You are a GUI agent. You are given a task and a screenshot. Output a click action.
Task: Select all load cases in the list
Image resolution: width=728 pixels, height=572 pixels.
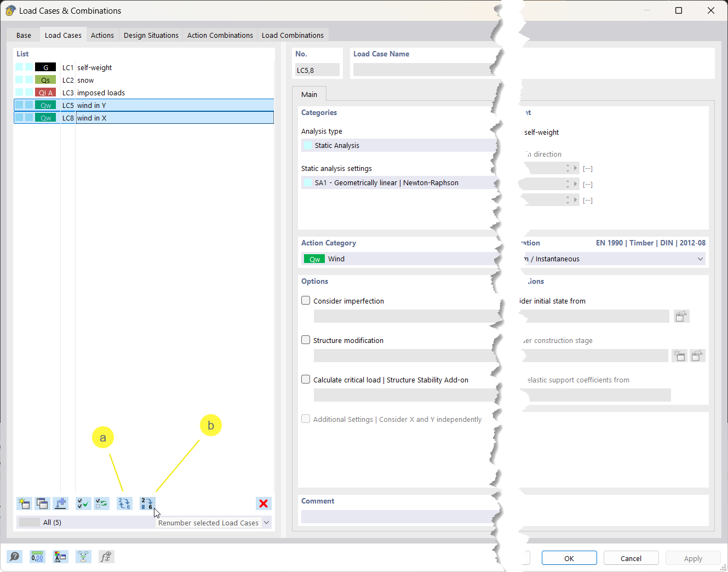[x=83, y=504]
